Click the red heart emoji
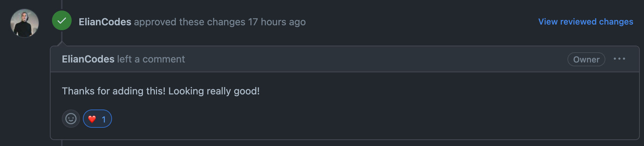This screenshot has width=644, height=146. coord(92,119)
